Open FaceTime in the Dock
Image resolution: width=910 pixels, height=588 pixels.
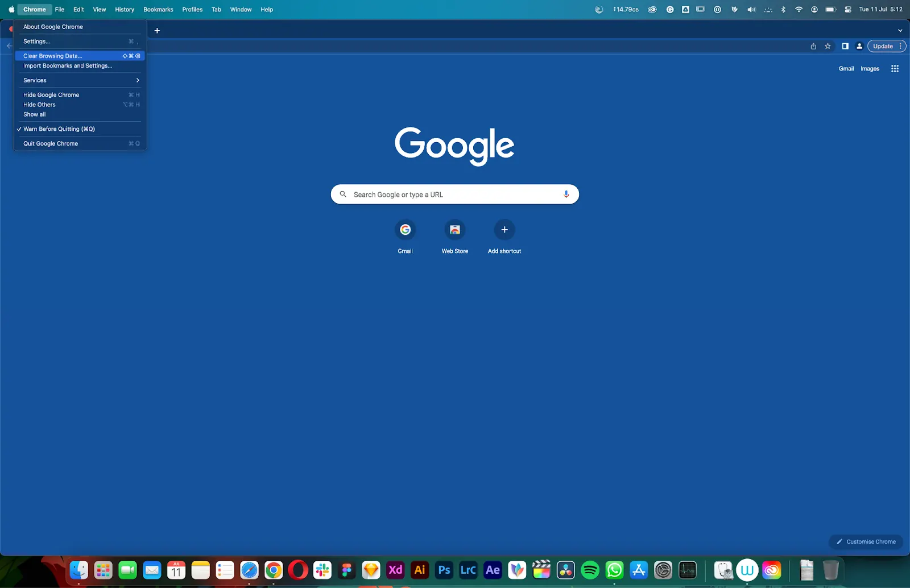(x=127, y=570)
